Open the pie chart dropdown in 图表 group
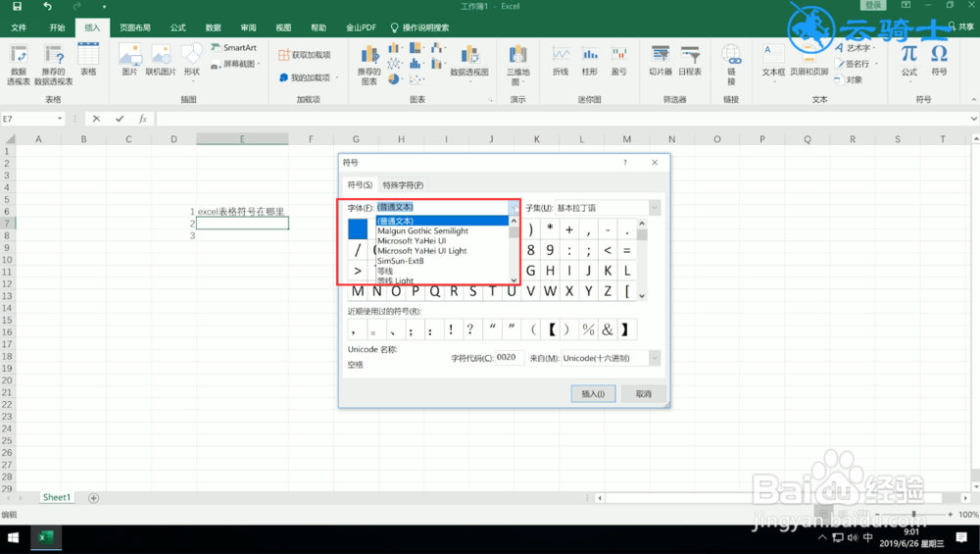Image resolution: width=980 pixels, height=554 pixels. pos(396,79)
